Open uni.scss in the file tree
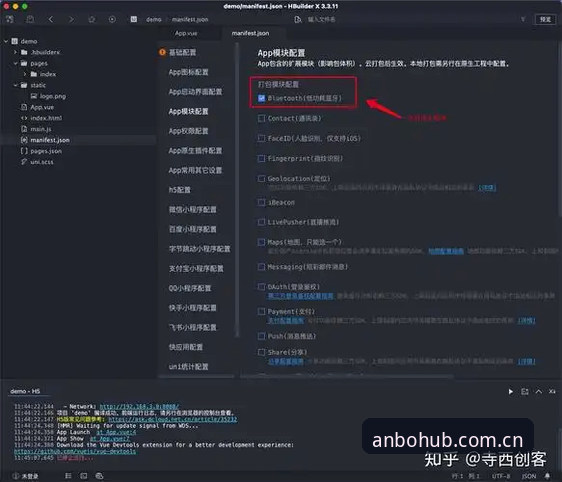The height and width of the screenshot is (482, 562). tap(42, 162)
